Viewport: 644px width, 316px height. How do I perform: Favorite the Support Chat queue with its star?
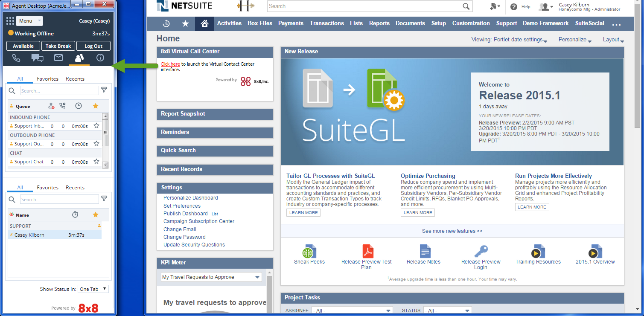pyautogui.click(x=96, y=162)
